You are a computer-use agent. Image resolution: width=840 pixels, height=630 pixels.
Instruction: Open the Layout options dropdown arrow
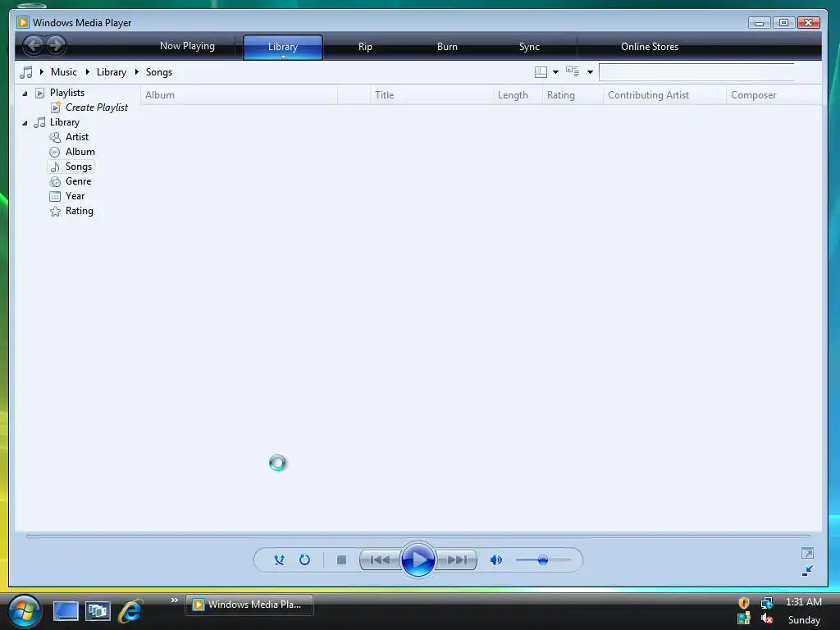[555, 72]
